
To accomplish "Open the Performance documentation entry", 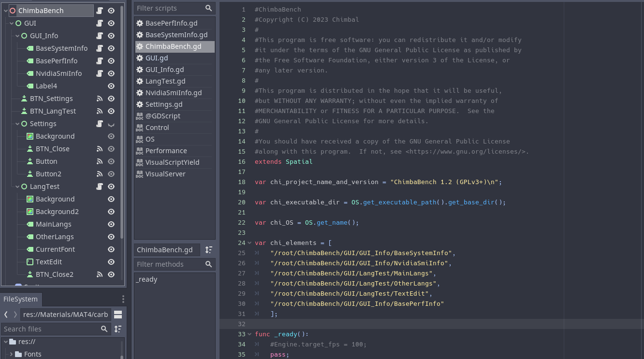I will (175, 151).
